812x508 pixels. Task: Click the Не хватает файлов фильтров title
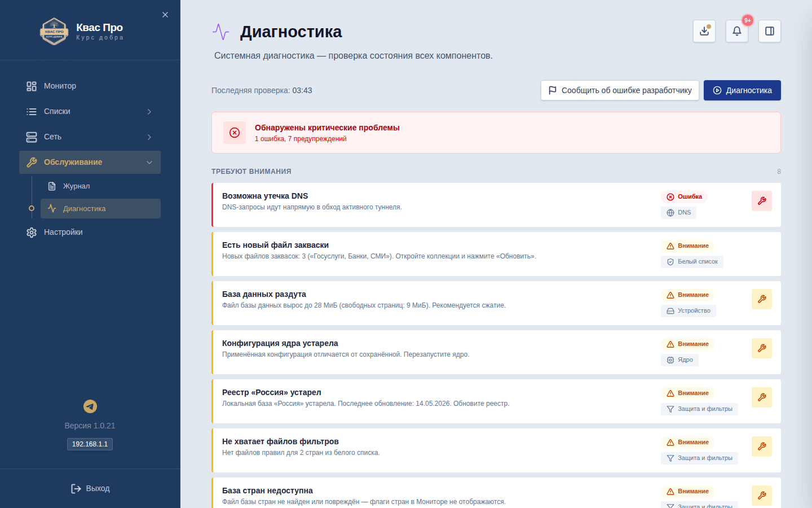[280, 441]
